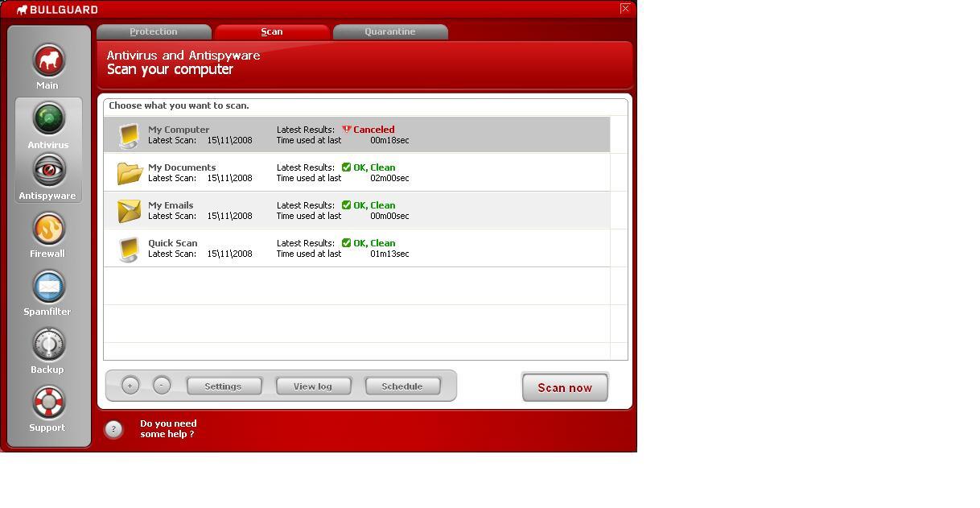This screenshot has width=980, height=508.
Task: Open the Spamfilter settings
Action: (x=47, y=291)
